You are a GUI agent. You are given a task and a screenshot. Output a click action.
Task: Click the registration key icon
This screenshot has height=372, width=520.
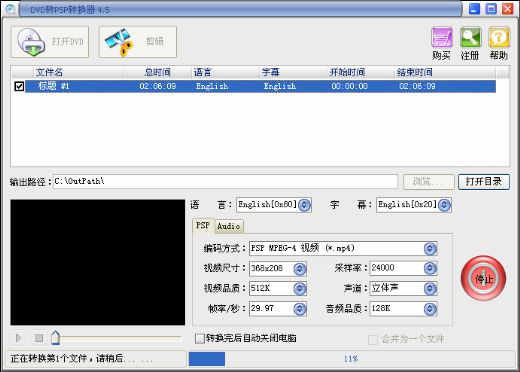pyautogui.click(x=470, y=37)
